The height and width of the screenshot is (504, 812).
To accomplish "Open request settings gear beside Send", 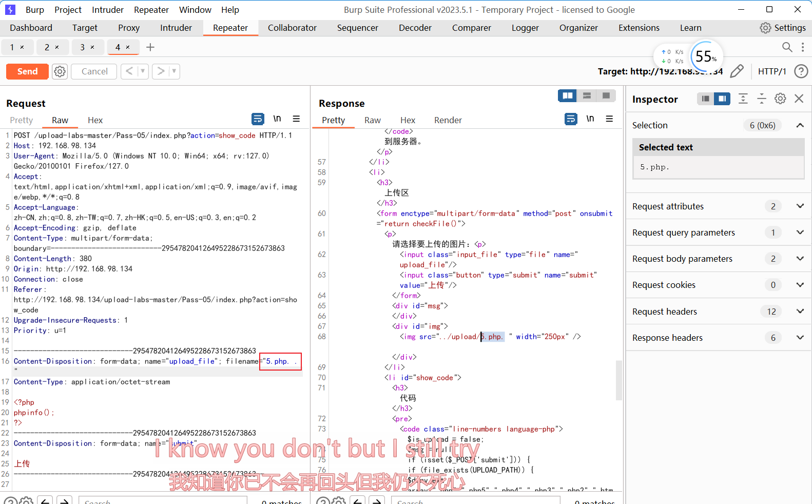I will pyautogui.click(x=60, y=71).
